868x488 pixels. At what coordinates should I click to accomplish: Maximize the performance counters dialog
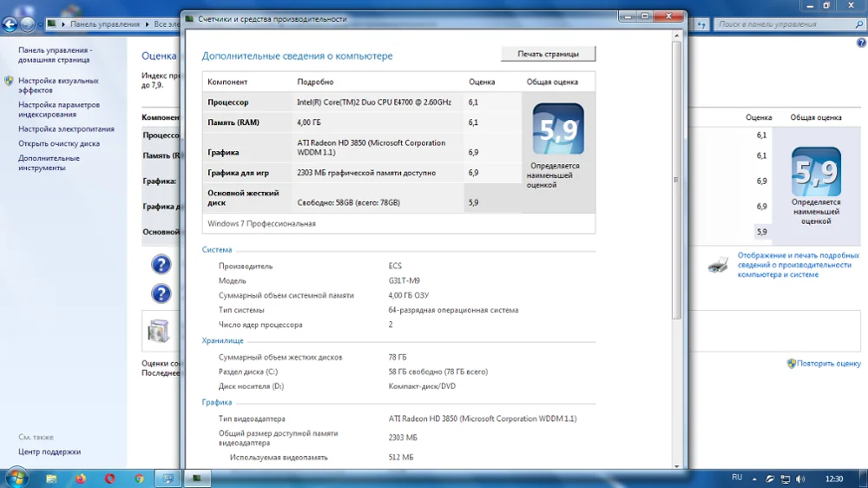(x=645, y=16)
